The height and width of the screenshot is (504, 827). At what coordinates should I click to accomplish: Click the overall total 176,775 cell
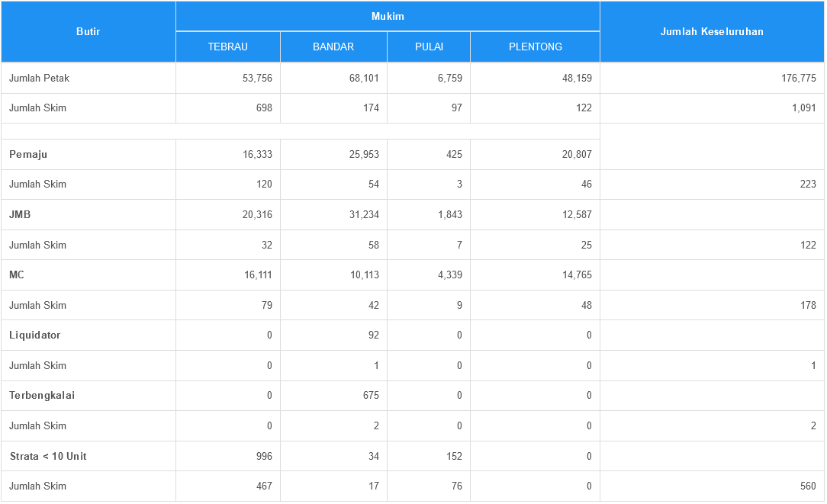[x=798, y=78]
